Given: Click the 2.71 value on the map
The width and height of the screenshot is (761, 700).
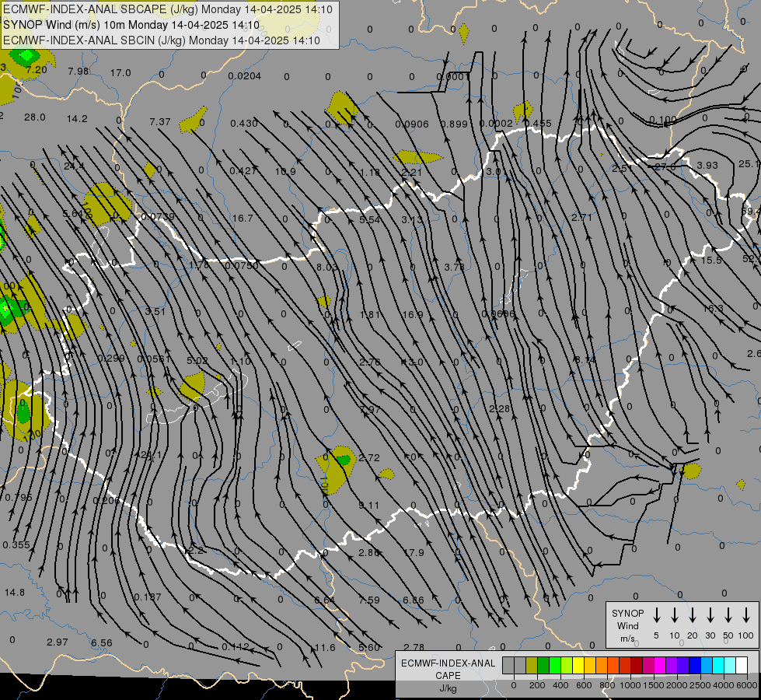Looking at the screenshot, I should (581, 217).
